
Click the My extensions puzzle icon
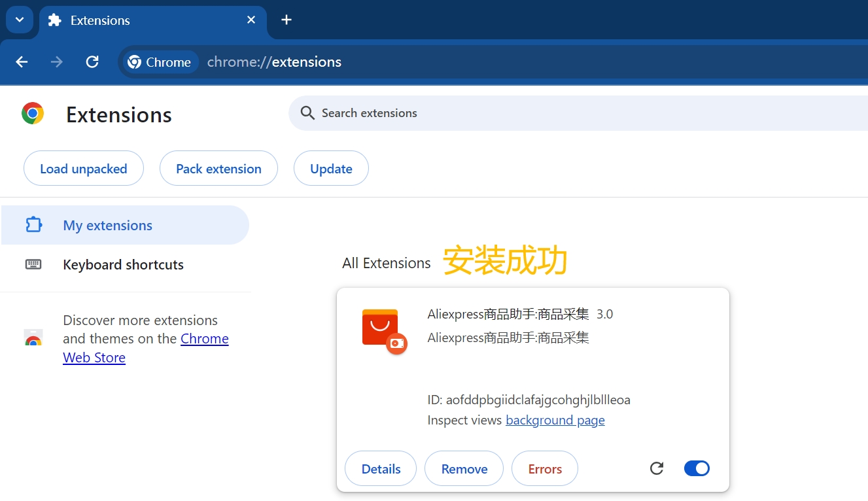coord(33,225)
